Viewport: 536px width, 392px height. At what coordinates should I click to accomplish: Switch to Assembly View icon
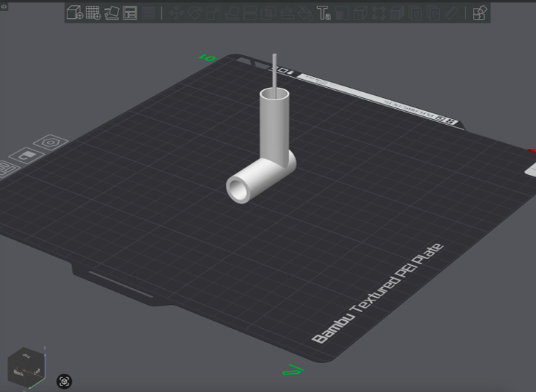point(479,12)
